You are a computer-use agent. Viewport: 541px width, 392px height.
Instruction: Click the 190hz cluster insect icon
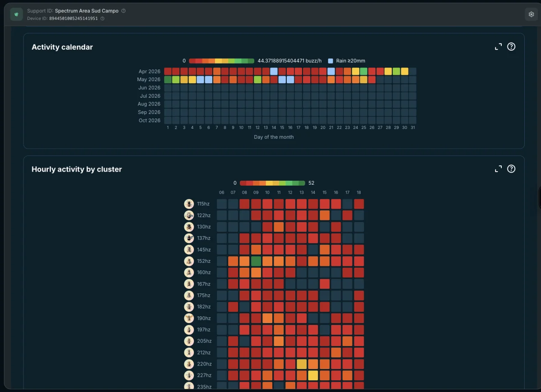pos(189,318)
